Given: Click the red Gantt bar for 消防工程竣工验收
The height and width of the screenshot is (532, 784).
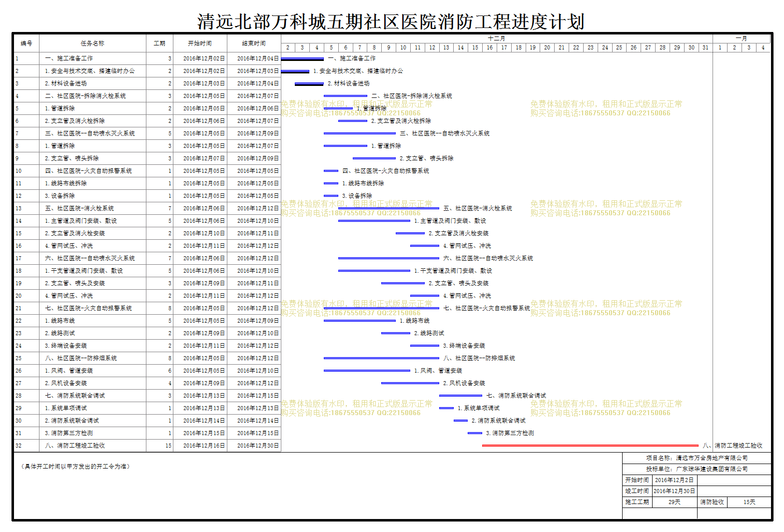Looking at the screenshot, I should [x=590, y=446].
